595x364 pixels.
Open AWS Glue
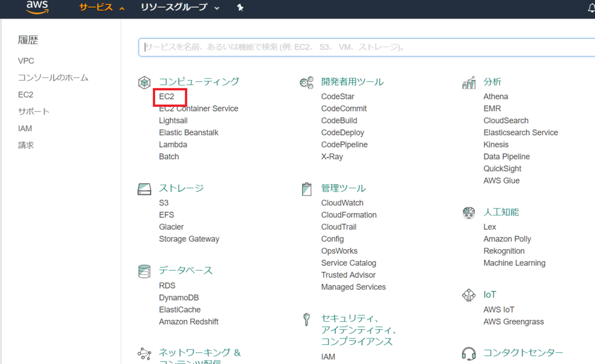click(501, 181)
